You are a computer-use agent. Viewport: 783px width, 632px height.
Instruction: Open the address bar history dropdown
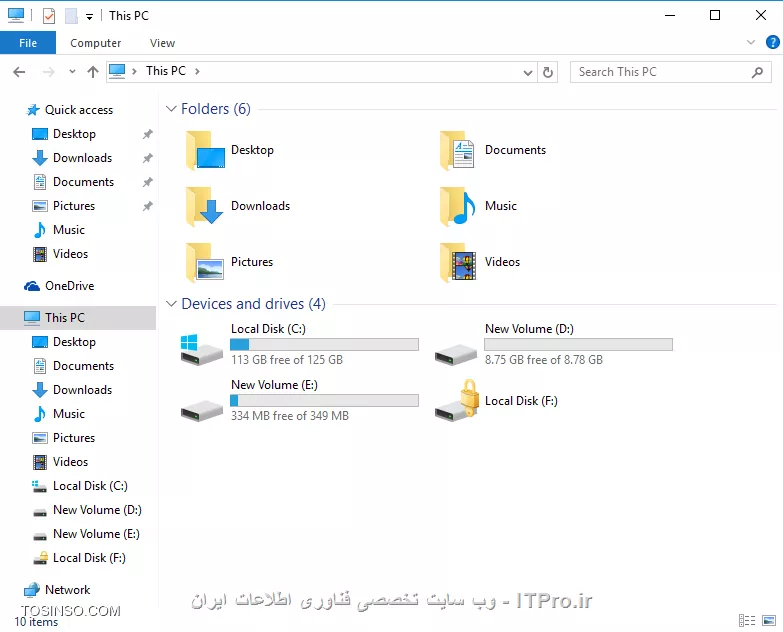pos(528,73)
